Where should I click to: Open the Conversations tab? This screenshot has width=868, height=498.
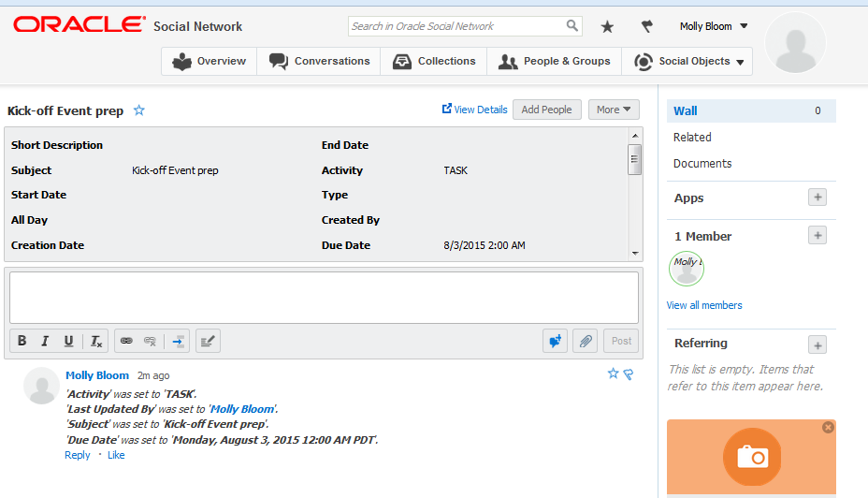point(319,61)
